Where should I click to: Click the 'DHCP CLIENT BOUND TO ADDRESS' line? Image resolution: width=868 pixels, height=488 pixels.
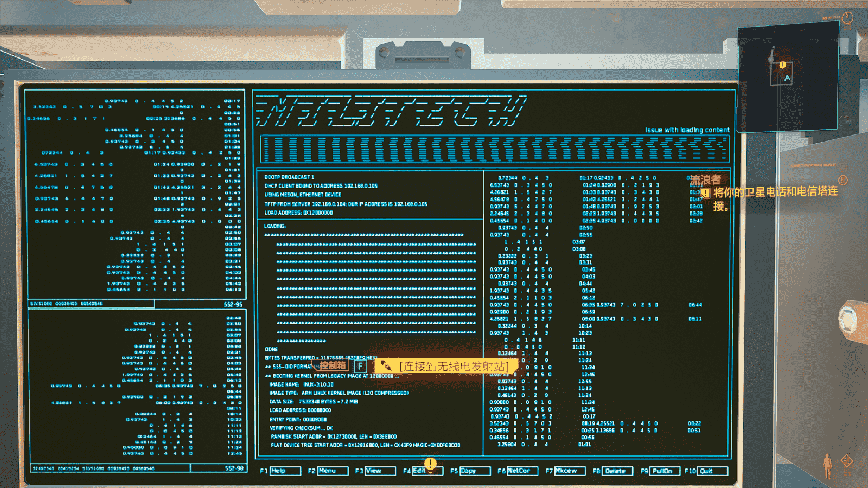[321, 186]
